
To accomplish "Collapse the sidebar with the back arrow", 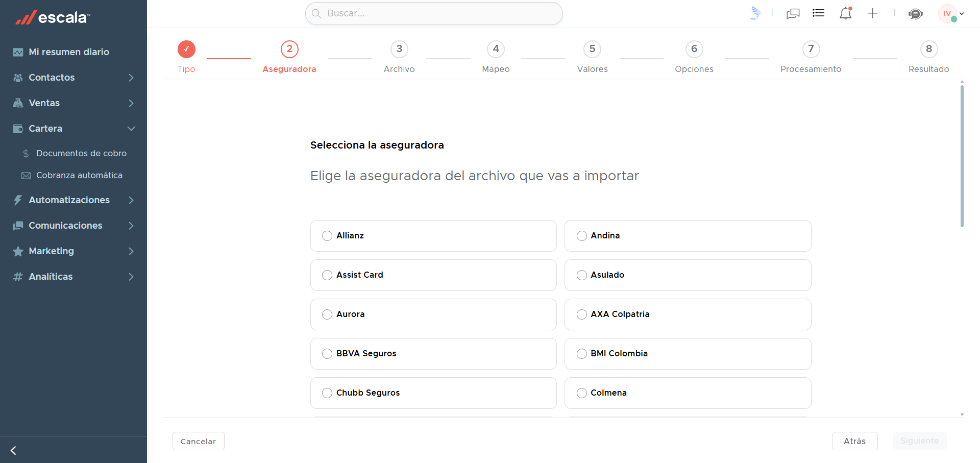I will tap(14, 450).
